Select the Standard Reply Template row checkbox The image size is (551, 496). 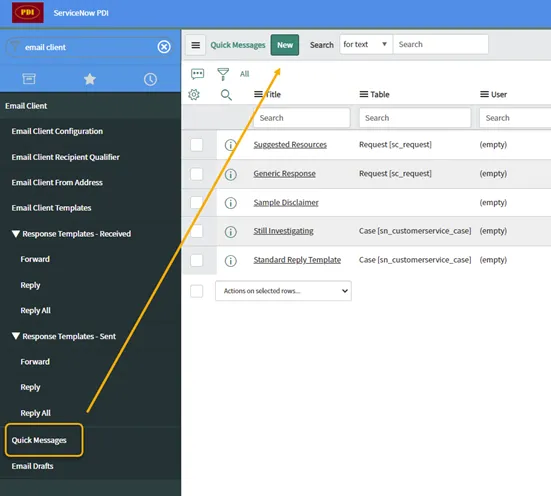(196, 260)
